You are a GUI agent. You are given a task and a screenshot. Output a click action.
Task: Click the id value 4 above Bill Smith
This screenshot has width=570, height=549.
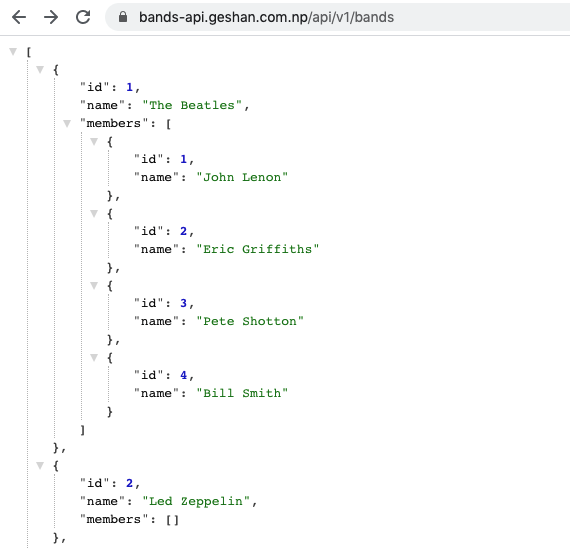tap(183, 375)
